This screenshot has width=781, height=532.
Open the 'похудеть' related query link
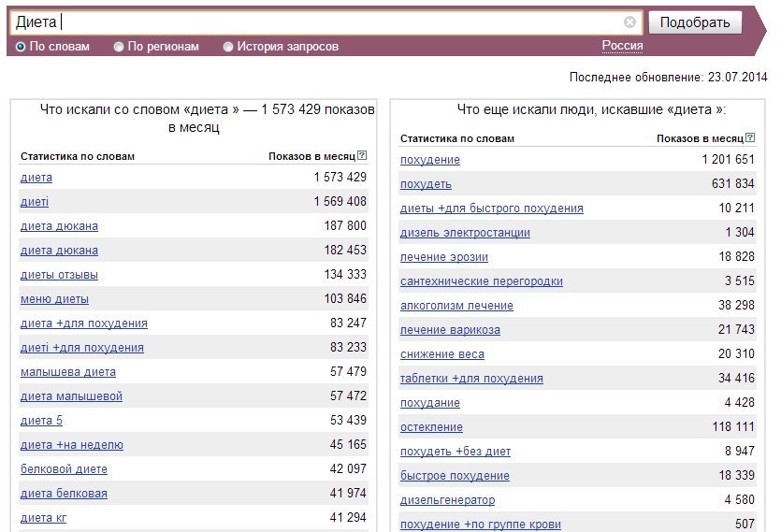pos(426,184)
